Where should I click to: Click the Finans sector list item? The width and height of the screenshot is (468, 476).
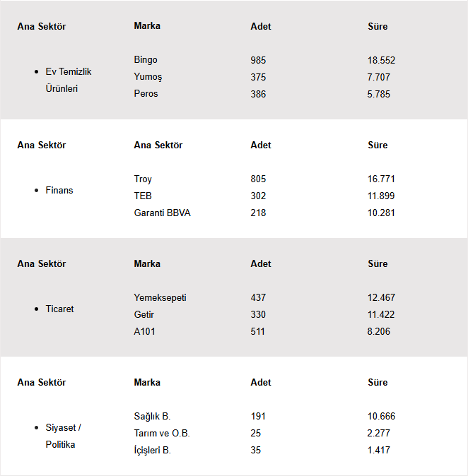click(59, 190)
